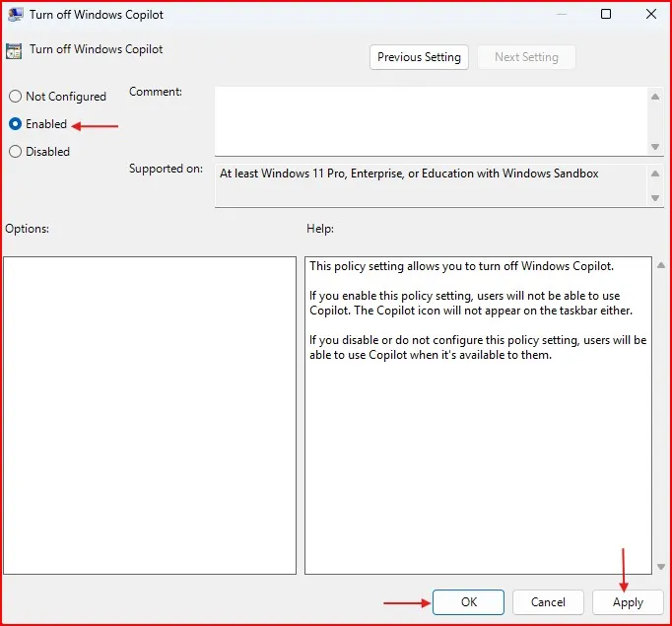Close the Turn off Windows Copilot dialog
Image resolution: width=672 pixels, height=626 pixels.
(x=651, y=14)
